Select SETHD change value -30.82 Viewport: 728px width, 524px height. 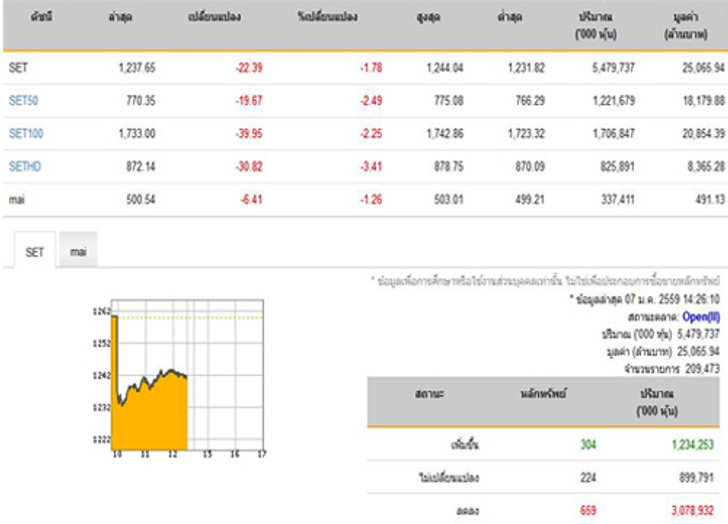coord(249,166)
